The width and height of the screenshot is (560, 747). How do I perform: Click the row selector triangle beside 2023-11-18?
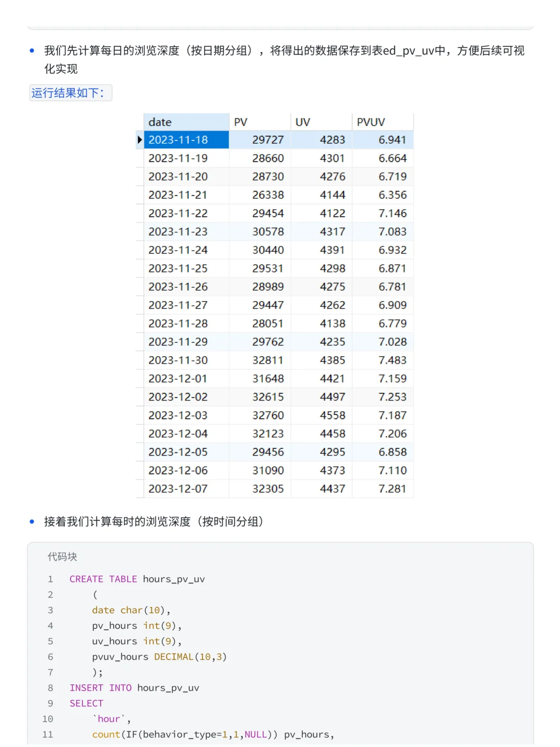tap(139, 140)
